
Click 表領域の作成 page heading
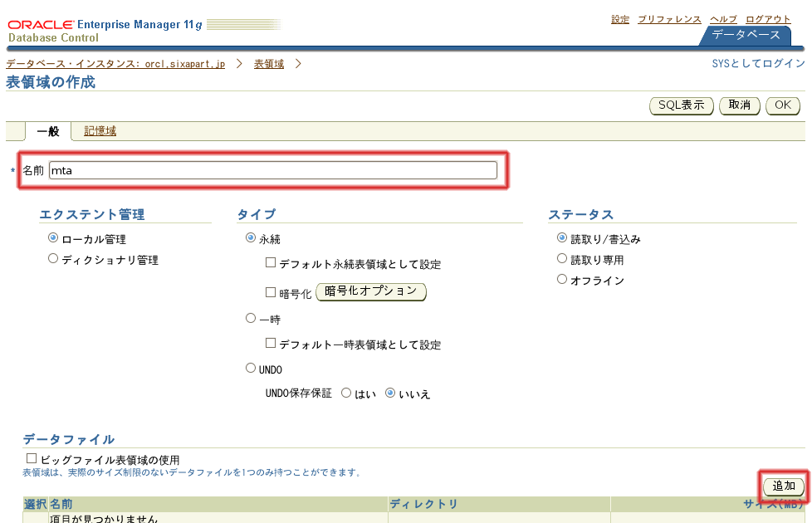tap(51, 82)
